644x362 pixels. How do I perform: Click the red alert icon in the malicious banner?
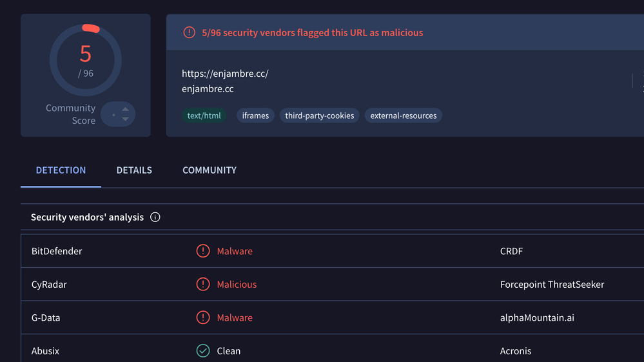189,32
